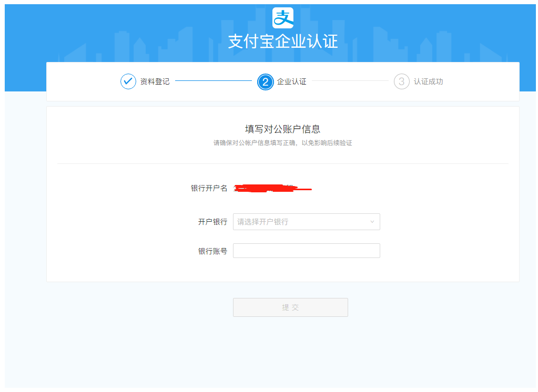Image resolution: width=538 pixels, height=392 pixels.
Task: Click the 银行账号 field label
Action: click(x=212, y=251)
